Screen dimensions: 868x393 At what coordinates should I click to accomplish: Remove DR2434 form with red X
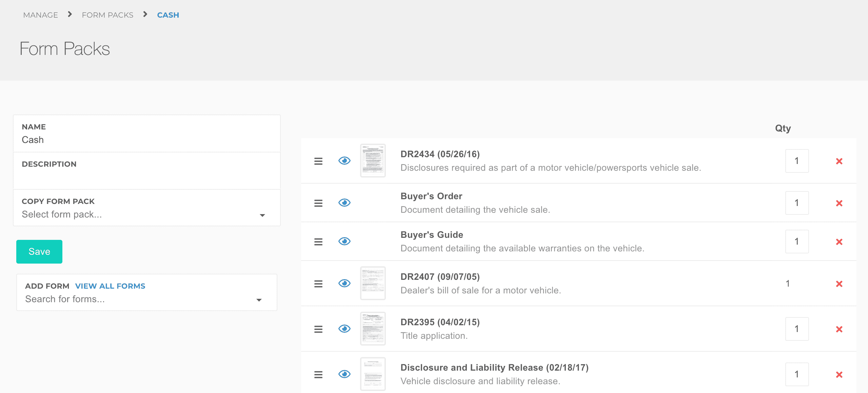tap(839, 161)
